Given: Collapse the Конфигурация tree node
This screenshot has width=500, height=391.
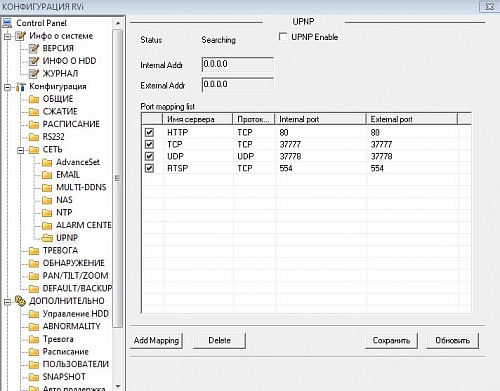Looking at the screenshot, I should [7, 87].
